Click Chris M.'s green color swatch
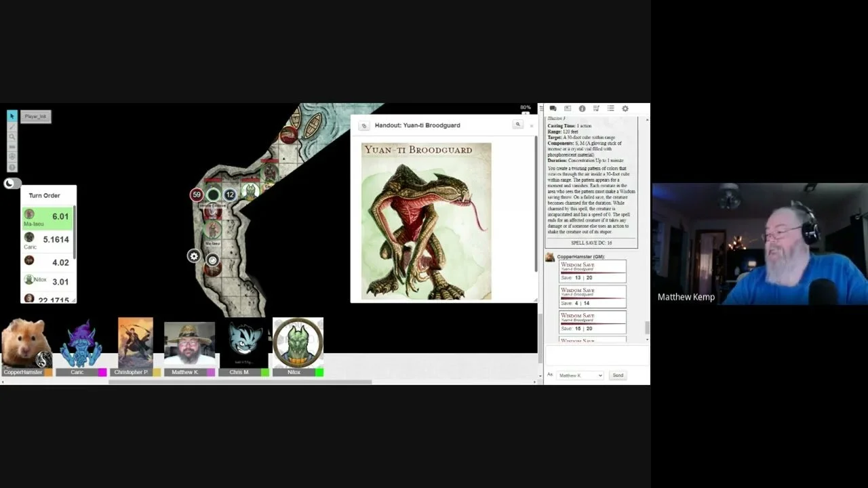 [265, 372]
